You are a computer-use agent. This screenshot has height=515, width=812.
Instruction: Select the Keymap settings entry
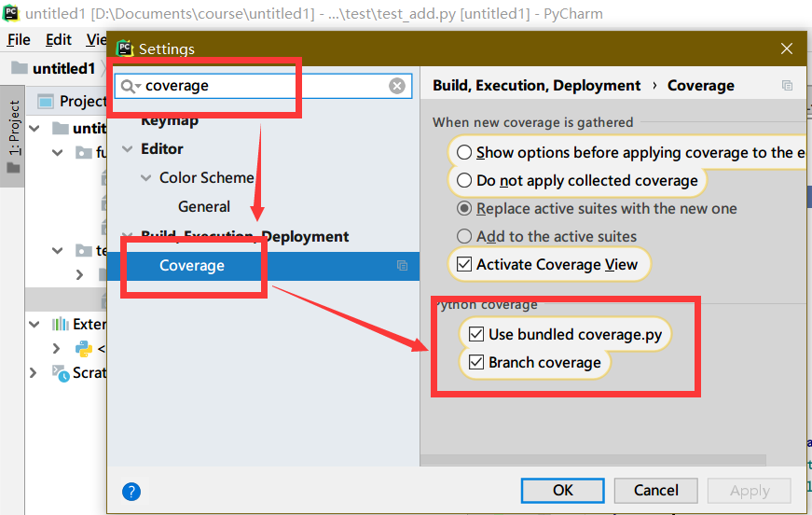[170, 120]
